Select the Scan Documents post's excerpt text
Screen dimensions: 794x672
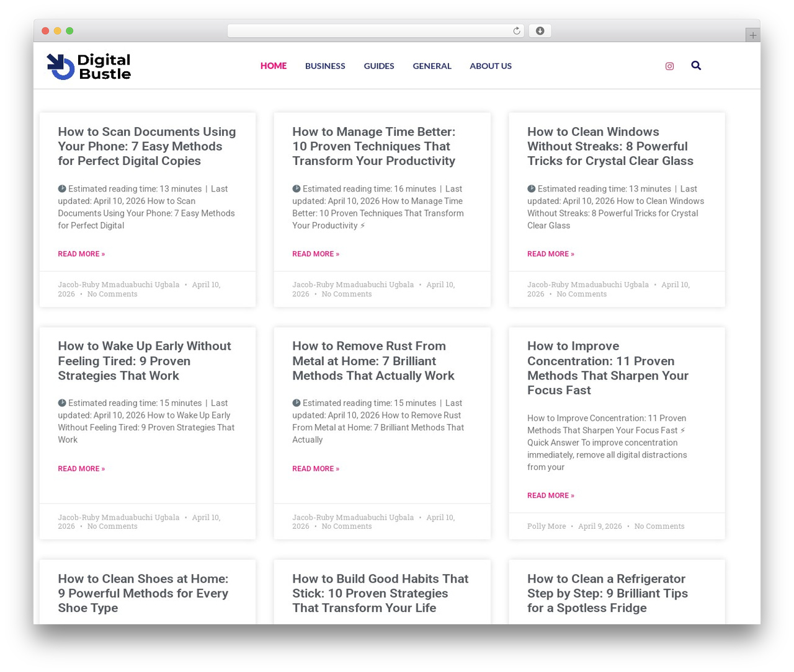[x=147, y=207]
